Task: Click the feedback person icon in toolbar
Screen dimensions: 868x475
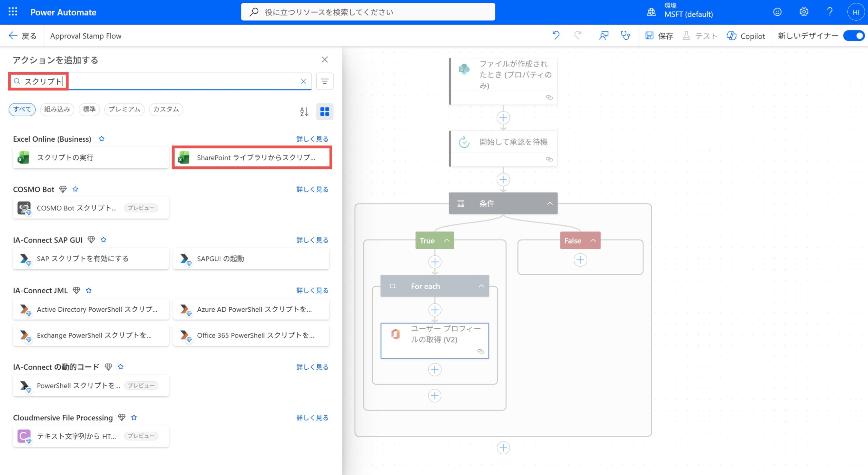Action: pos(604,35)
